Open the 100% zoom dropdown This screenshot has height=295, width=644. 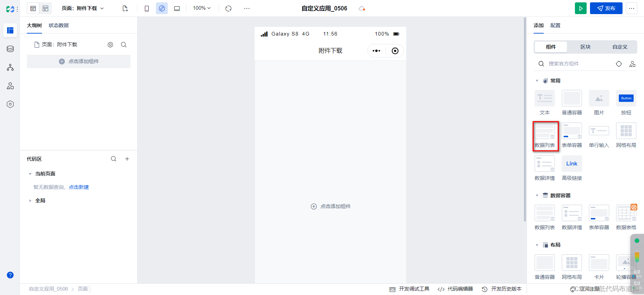tap(202, 8)
